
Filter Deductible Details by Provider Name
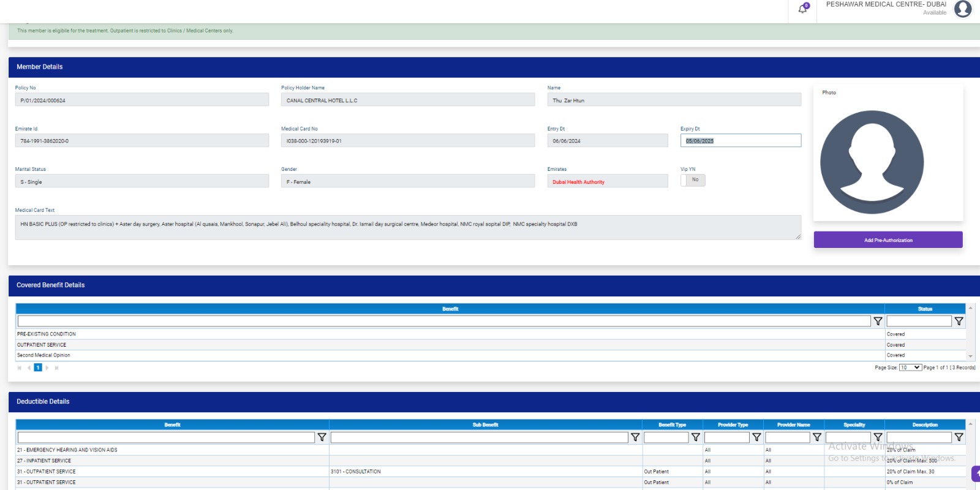[816, 437]
